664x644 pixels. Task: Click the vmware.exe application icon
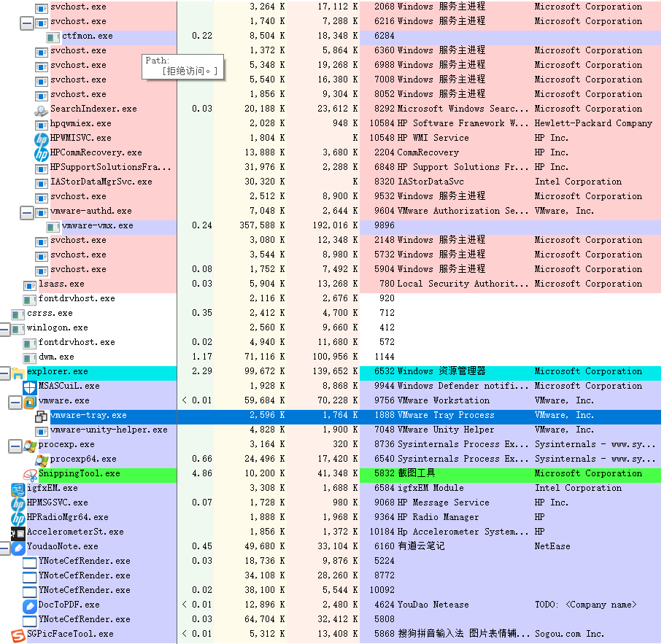pyautogui.click(x=30, y=402)
